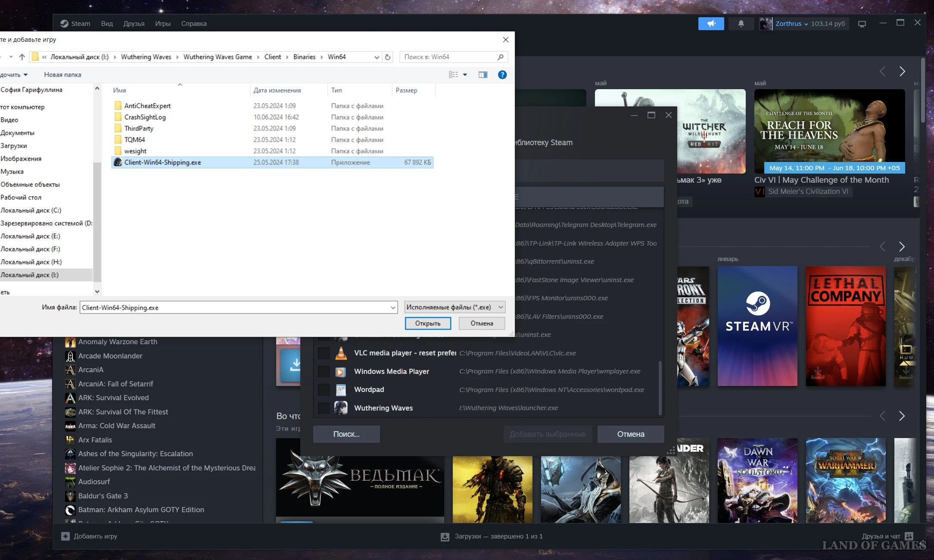Open Lethal Company game thumbnail

(846, 326)
